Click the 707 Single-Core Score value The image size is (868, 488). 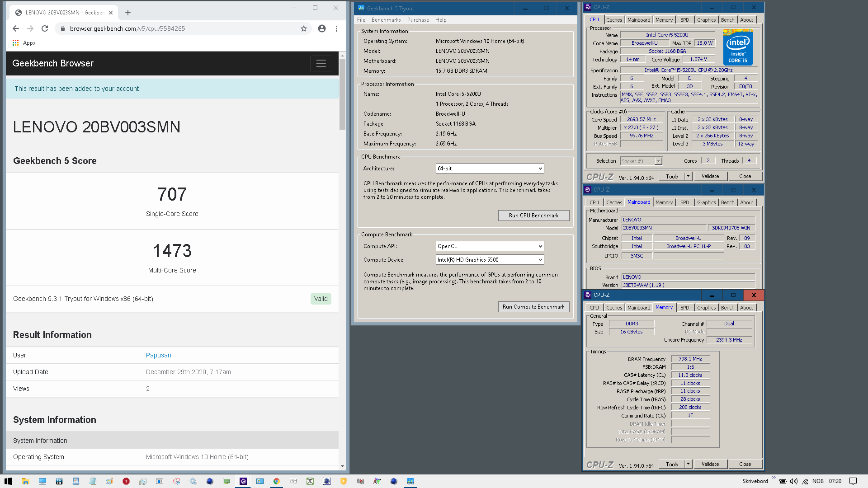[172, 194]
